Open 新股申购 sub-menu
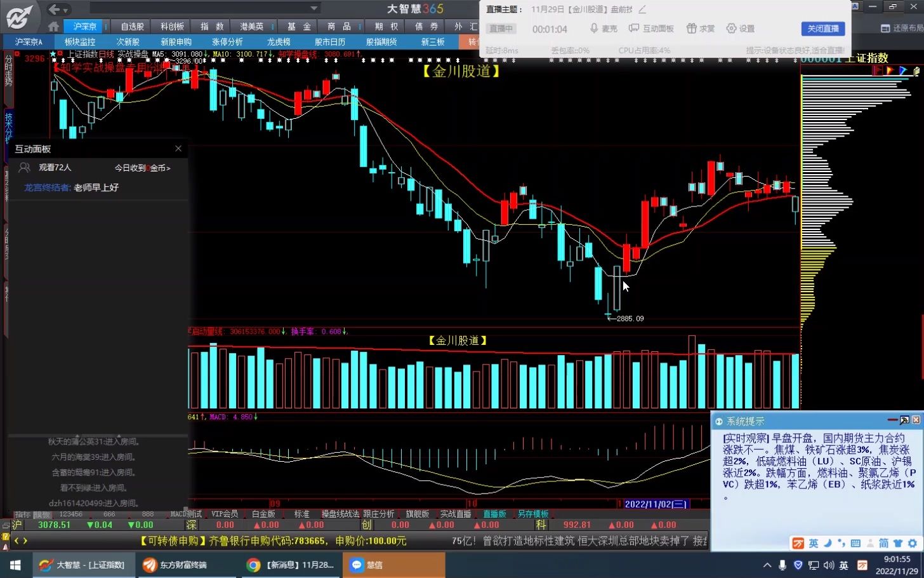The width and height of the screenshot is (924, 578). pos(176,42)
